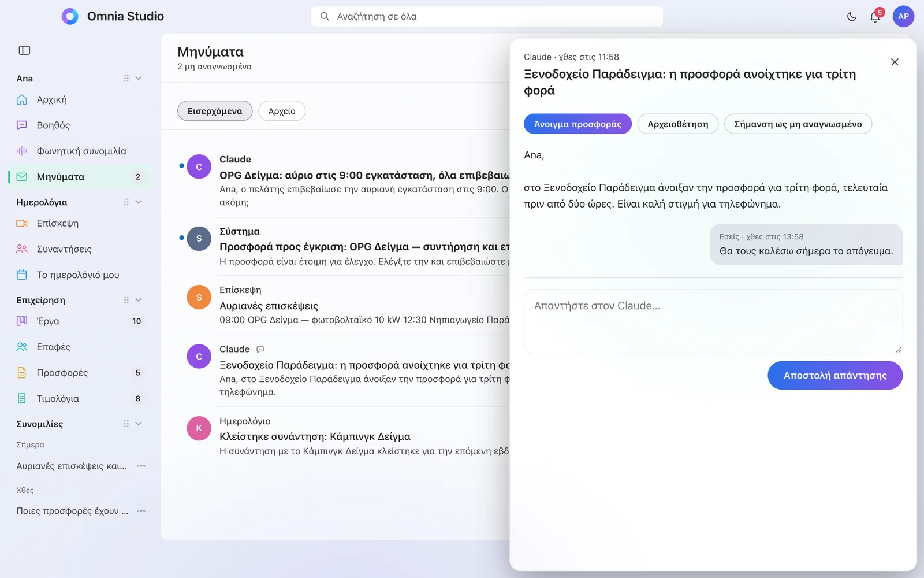Close the message detail panel

895,62
